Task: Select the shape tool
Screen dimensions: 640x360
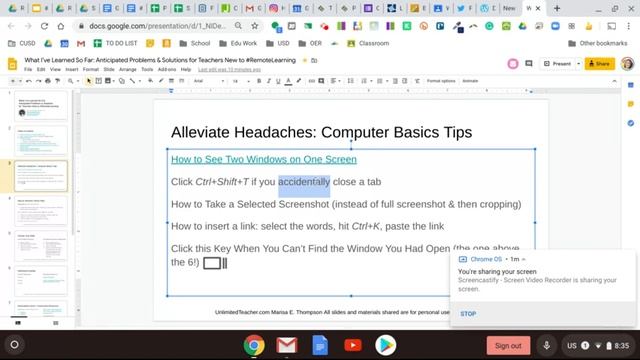Action: point(122,81)
